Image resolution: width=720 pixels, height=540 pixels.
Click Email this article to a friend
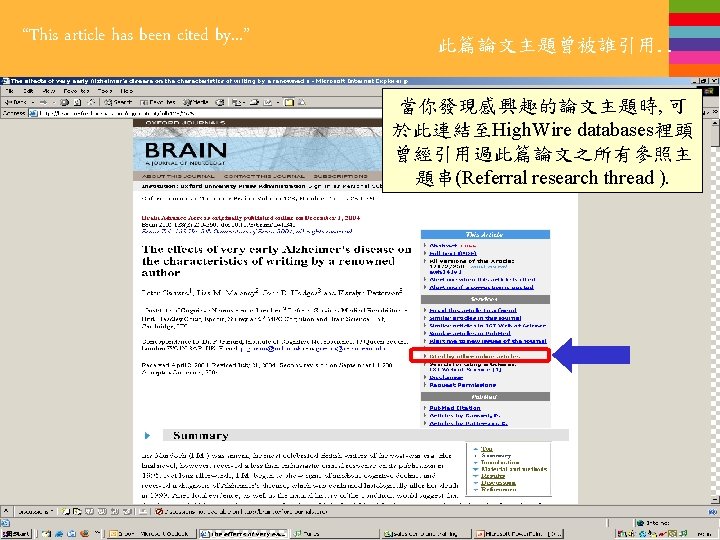coord(473,310)
